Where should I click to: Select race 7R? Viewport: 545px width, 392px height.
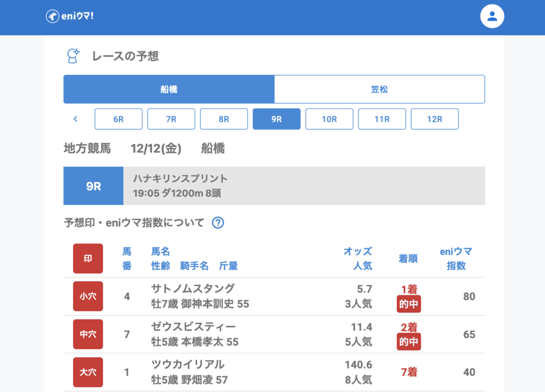tap(171, 119)
